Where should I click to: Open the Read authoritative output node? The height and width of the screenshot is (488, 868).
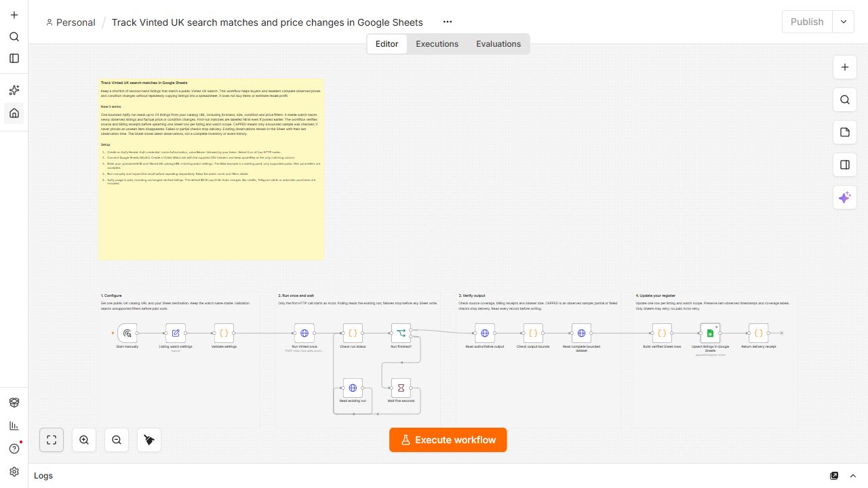point(485,333)
